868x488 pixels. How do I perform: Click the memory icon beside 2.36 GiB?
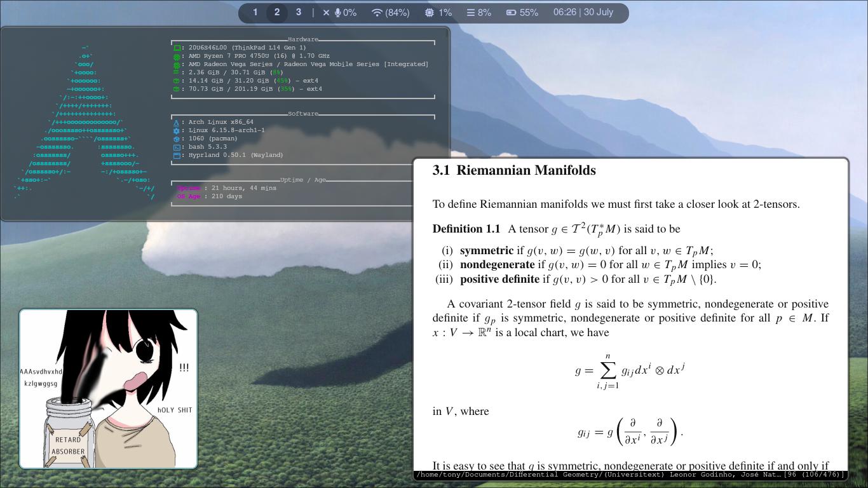(x=177, y=72)
